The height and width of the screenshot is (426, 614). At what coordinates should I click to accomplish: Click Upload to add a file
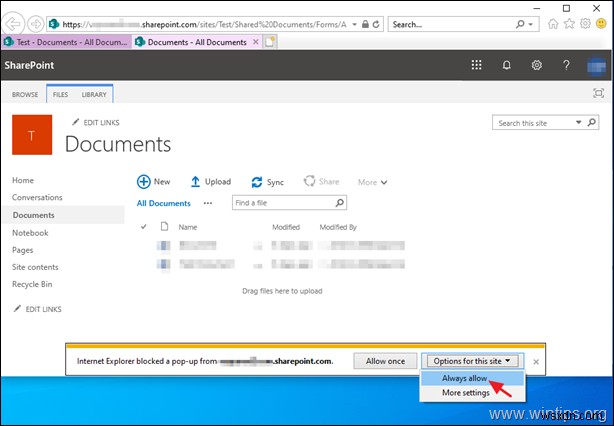[x=211, y=182]
